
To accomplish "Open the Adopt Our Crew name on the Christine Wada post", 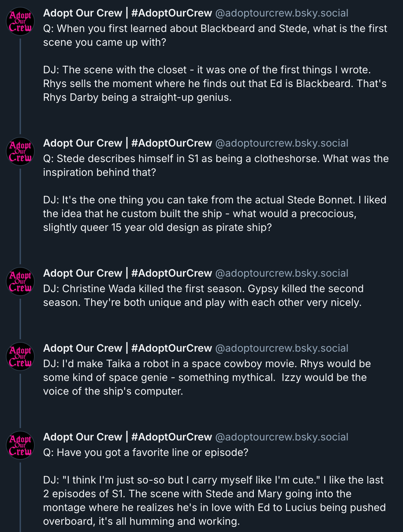I will point(127,273).
